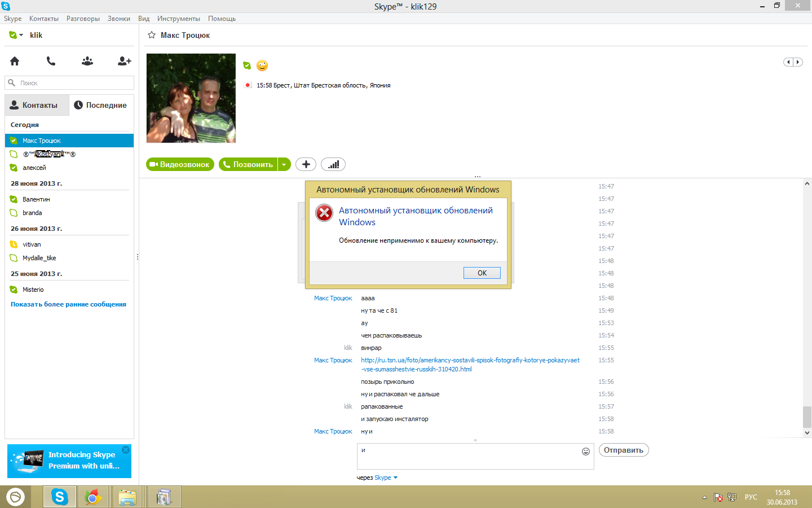Expand the Позвонить dropdown arrow

pyautogui.click(x=284, y=164)
